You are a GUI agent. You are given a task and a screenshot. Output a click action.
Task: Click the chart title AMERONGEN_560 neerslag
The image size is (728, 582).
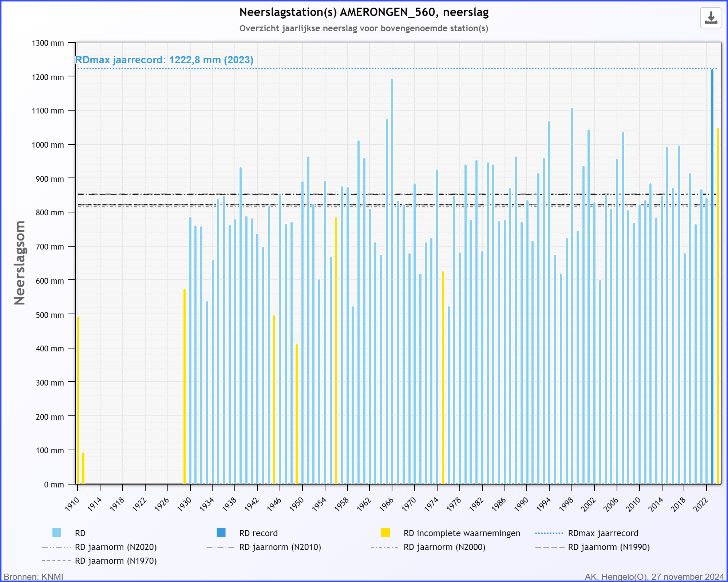point(364,12)
